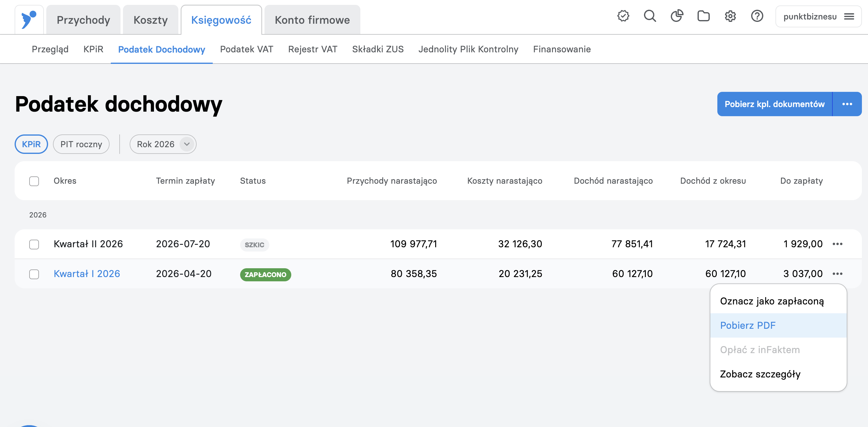This screenshot has width=868, height=427.
Task: Click the amount due 3 037,00
Action: pyautogui.click(x=803, y=273)
